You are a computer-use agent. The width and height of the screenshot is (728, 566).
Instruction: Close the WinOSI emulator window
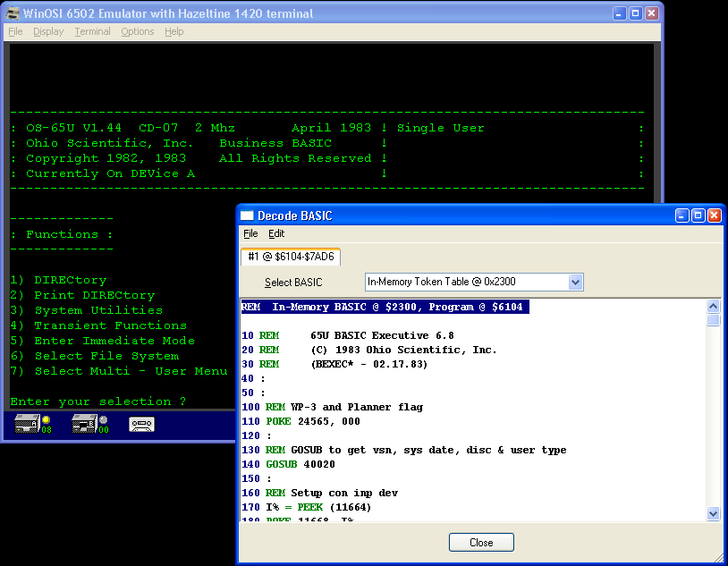pos(652,13)
